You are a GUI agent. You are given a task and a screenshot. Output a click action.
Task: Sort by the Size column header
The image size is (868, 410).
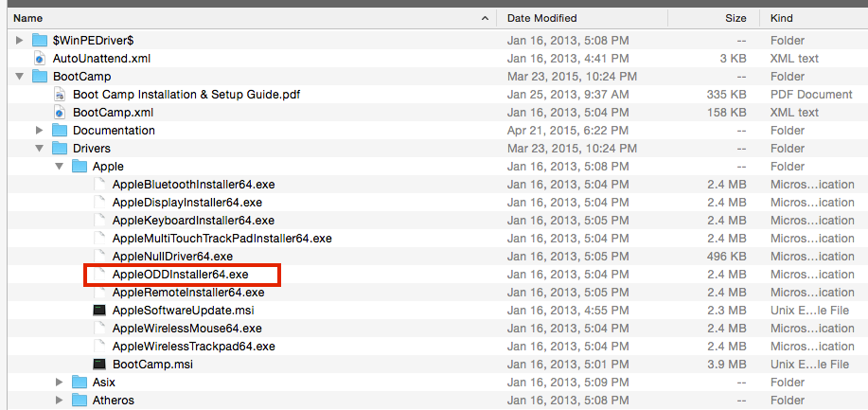tap(714, 18)
